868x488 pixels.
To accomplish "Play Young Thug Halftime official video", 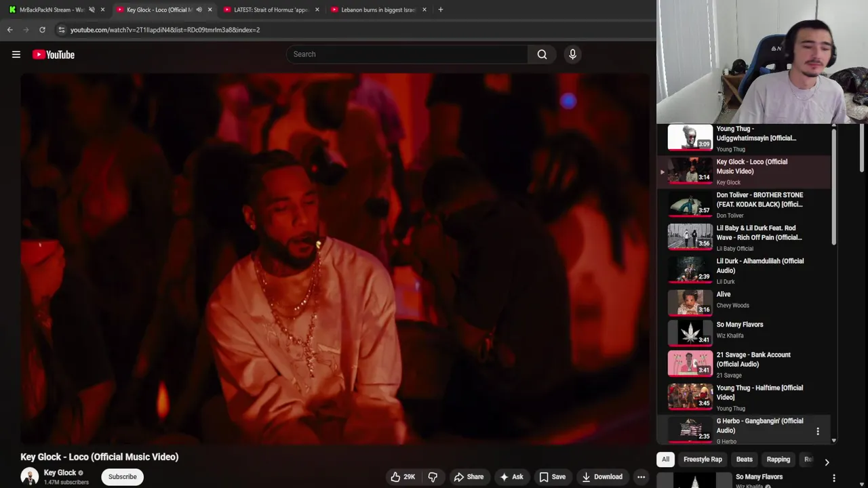I will [743, 397].
